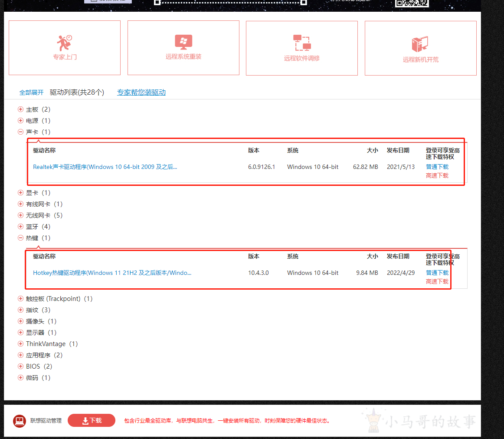The height and width of the screenshot is (439, 504).
Task: Click 普通下载 for the Realtek driver
Action: point(437,167)
